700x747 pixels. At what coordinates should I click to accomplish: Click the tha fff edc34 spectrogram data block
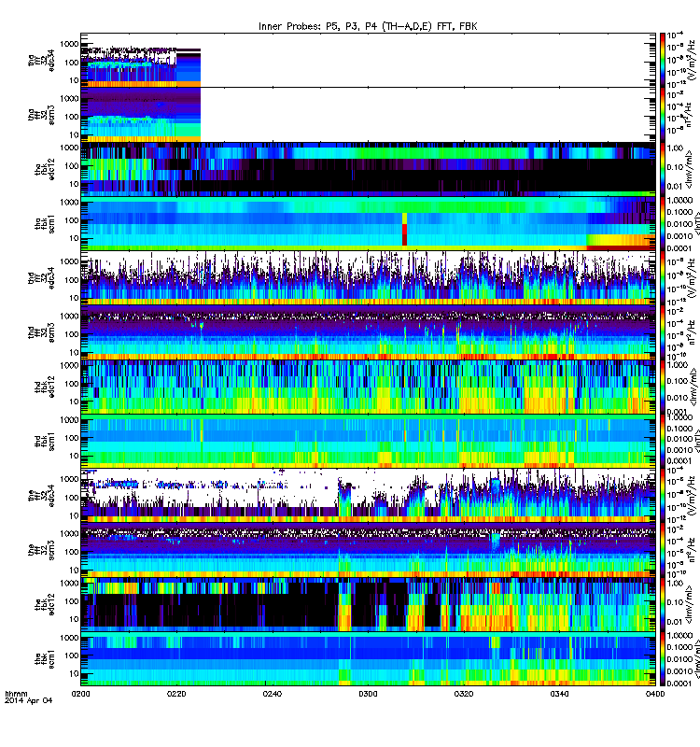click(141, 66)
